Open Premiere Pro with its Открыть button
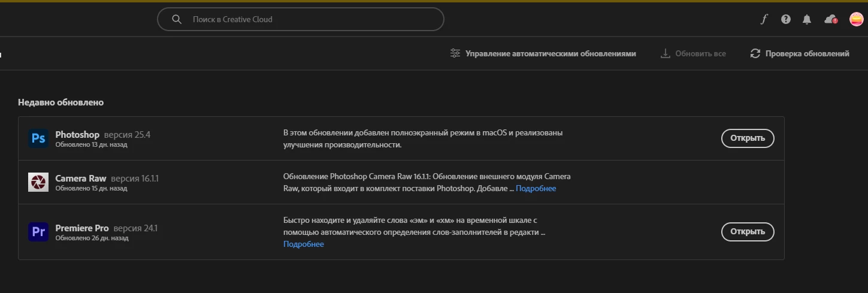 pyautogui.click(x=748, y=231)
